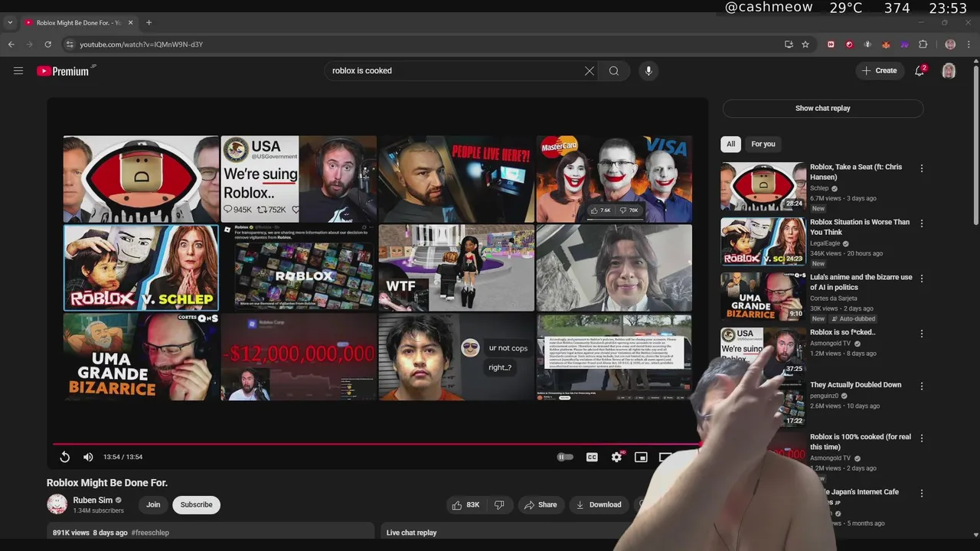Open Ruben Sim channel name link
980x551 pixels.
(93, 500)
